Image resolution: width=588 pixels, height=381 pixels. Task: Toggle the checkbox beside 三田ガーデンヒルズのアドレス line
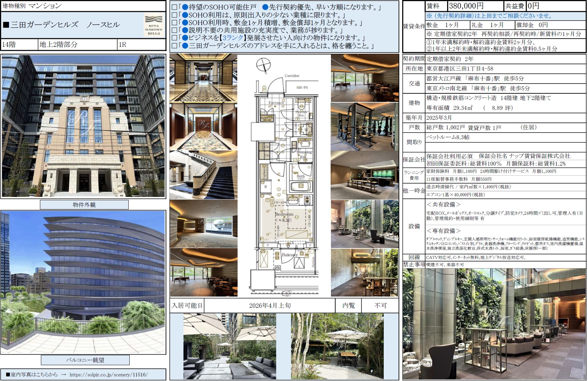[x=175, y=46]
